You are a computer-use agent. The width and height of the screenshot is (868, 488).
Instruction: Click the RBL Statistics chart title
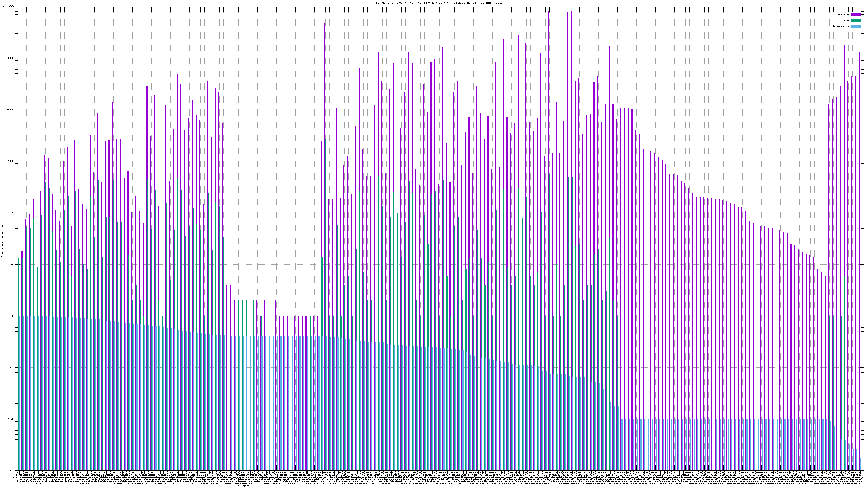439,3
